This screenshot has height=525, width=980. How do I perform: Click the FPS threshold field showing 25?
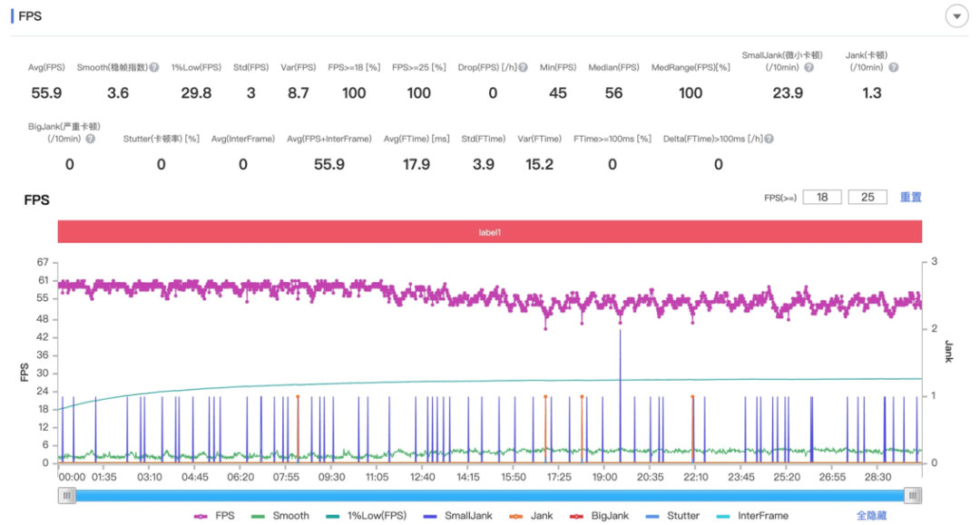867,197
